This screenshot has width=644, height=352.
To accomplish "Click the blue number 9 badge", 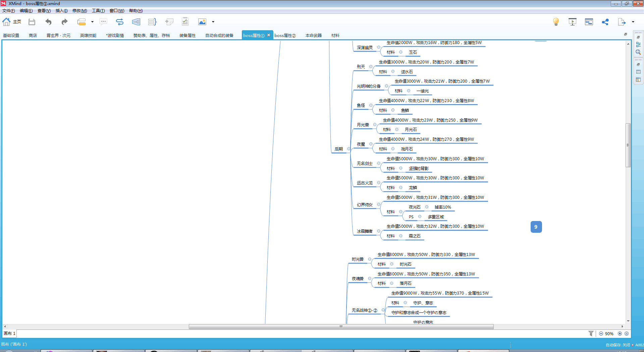I will [536, 227].
